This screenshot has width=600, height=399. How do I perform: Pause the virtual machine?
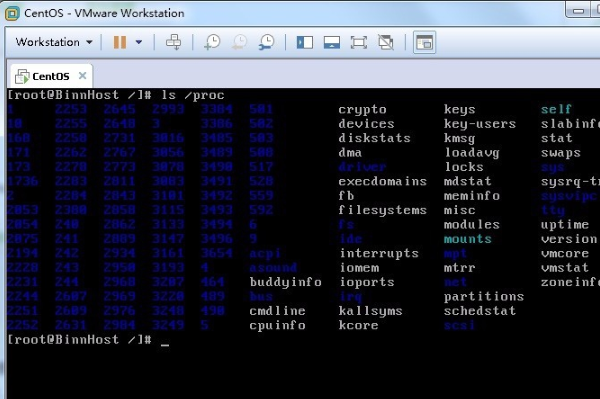[x=120, y=42]
